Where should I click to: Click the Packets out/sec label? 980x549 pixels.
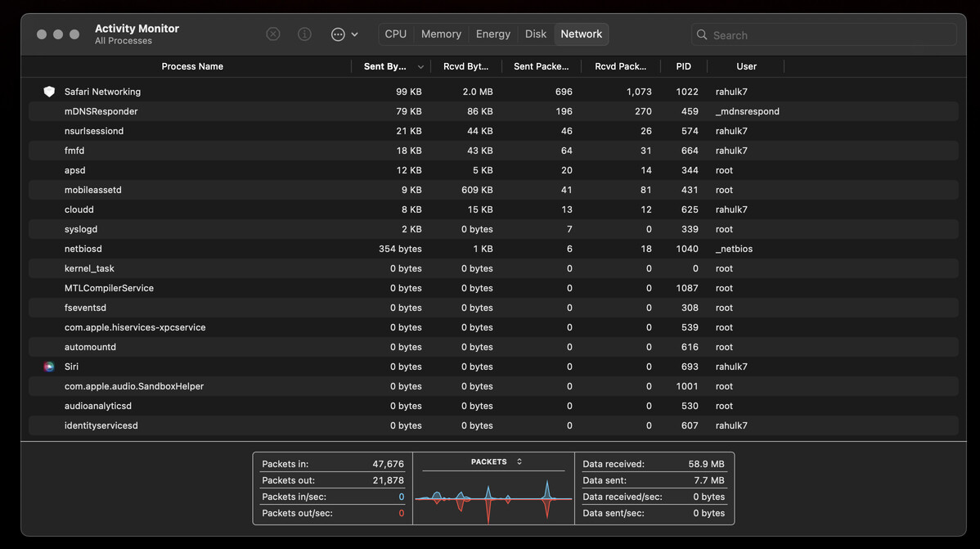(x=297, y=513)
